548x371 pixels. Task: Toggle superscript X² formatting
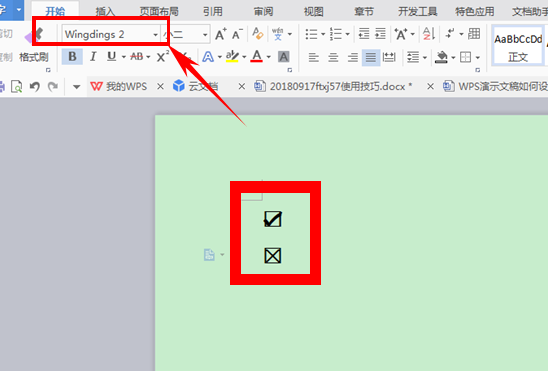pos(163,56)
